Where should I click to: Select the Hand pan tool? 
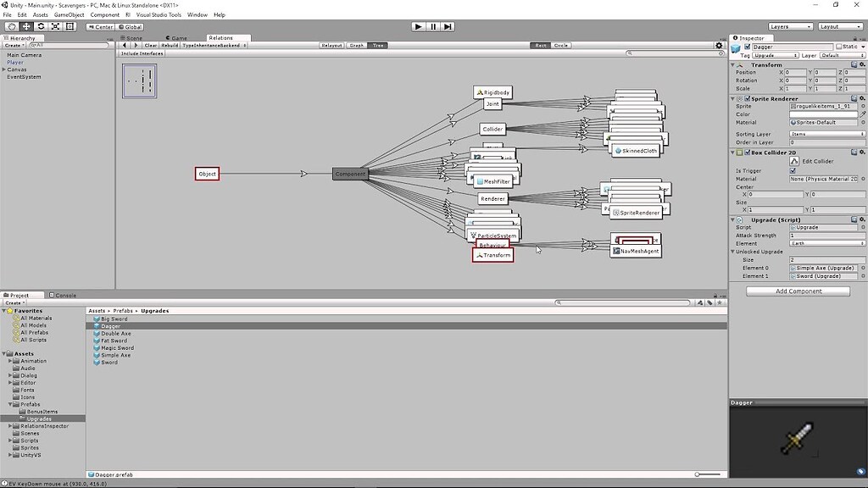pyautogui.click(x=12, y=26)
